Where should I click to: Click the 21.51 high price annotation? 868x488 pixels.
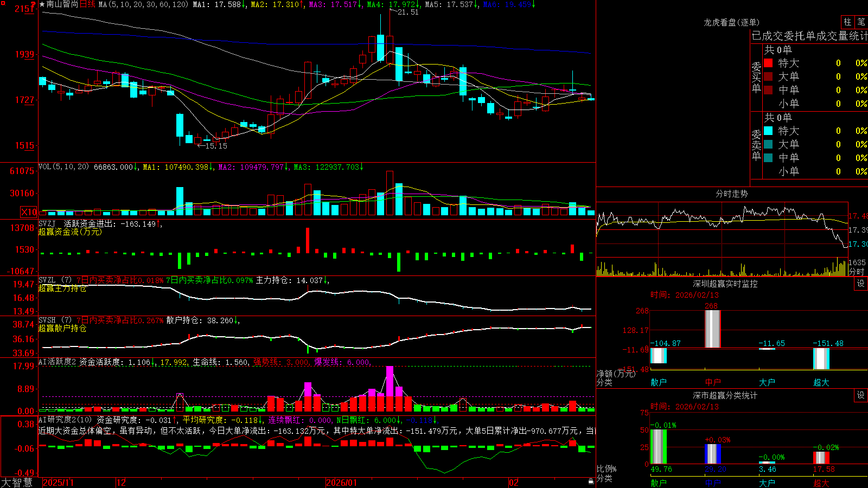408,12
